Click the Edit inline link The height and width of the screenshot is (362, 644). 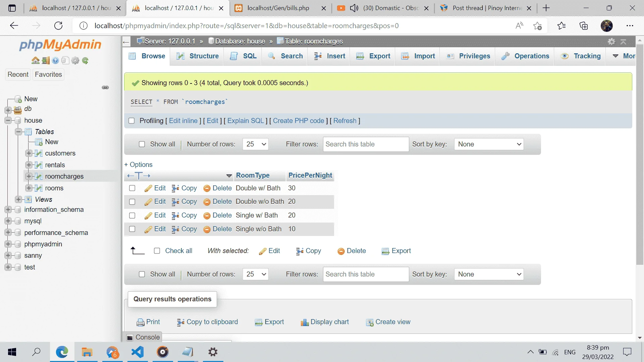[x=183, y=121]
